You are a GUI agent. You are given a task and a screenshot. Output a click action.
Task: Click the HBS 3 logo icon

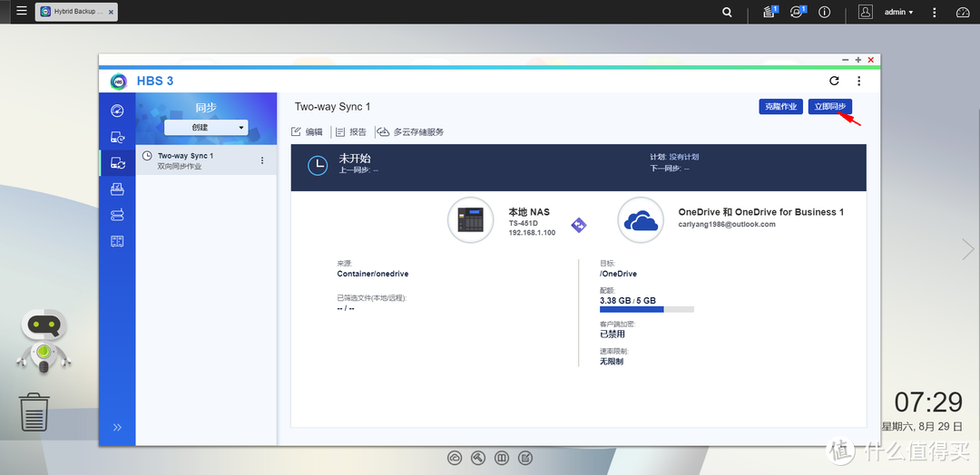[x=119, y=82]
